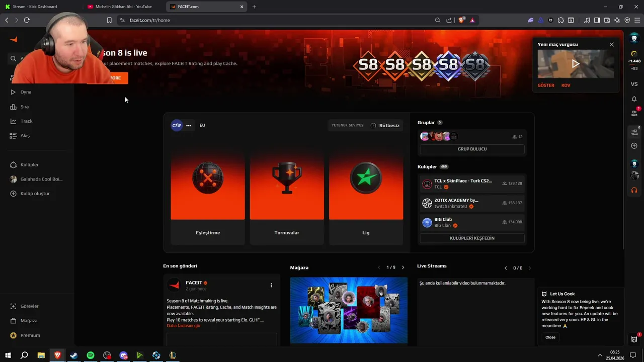Open Brave VPN shield icon
644x362 pixels.
pos(627,20)
